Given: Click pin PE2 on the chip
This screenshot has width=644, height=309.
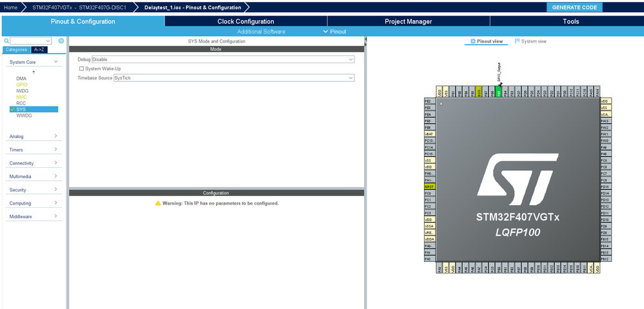Looking at the screenshot, I should [430, 101].
